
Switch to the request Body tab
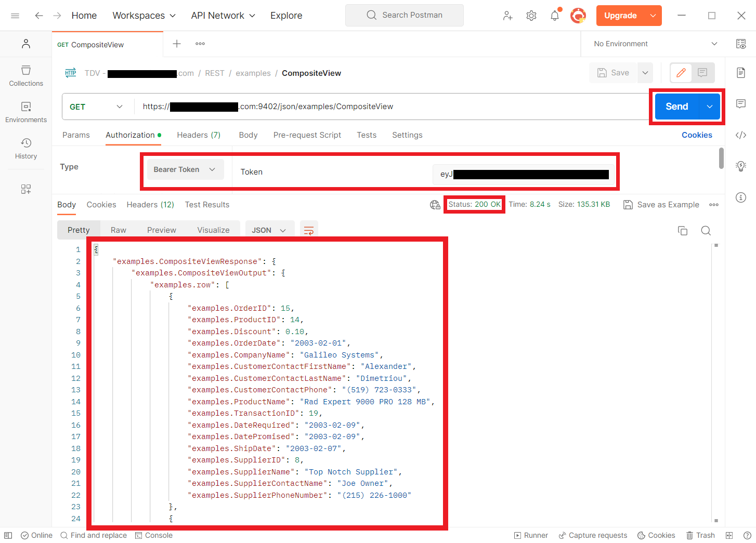(x=248, y=135)
